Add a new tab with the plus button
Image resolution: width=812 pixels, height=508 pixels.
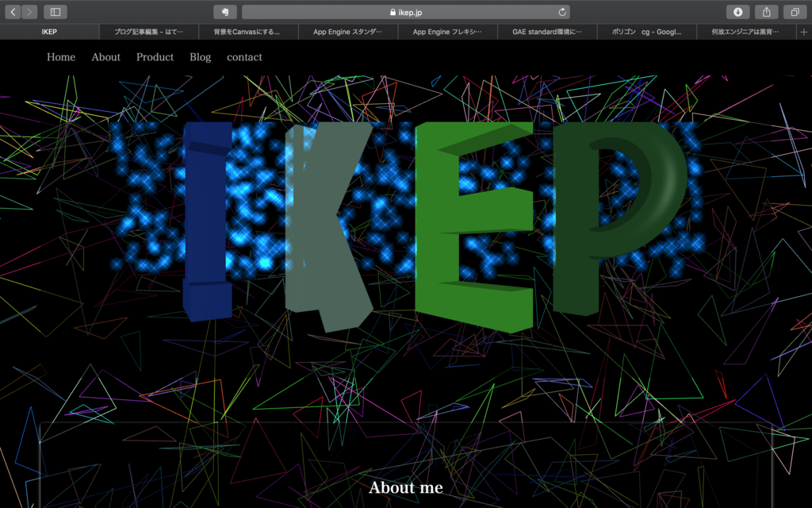click(x=804, y=32)
